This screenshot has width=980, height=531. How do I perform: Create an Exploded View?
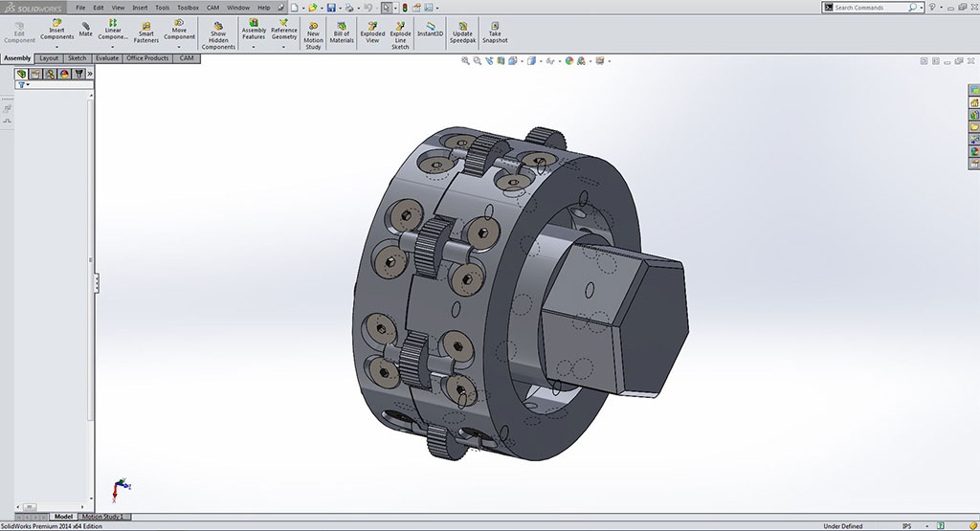point(372,33)
